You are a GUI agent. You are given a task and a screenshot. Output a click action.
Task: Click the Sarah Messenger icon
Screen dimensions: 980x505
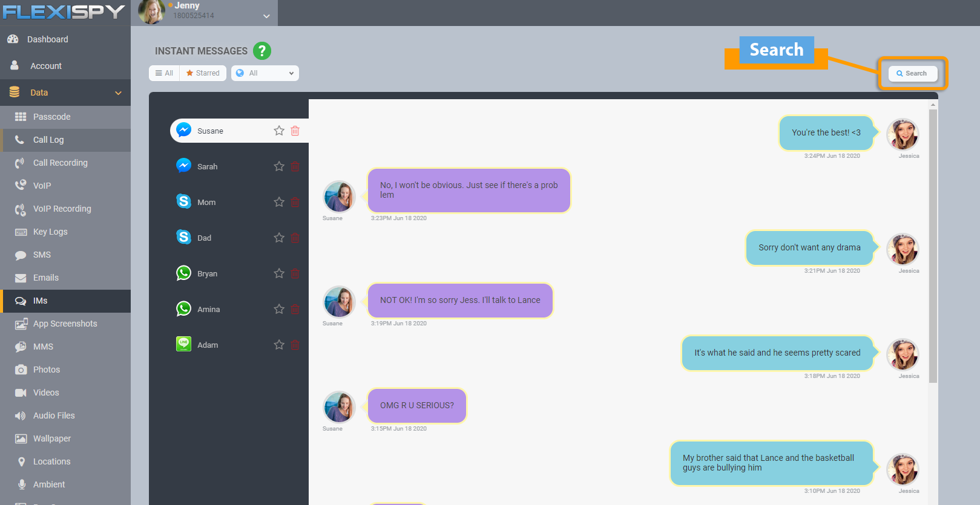184,166
